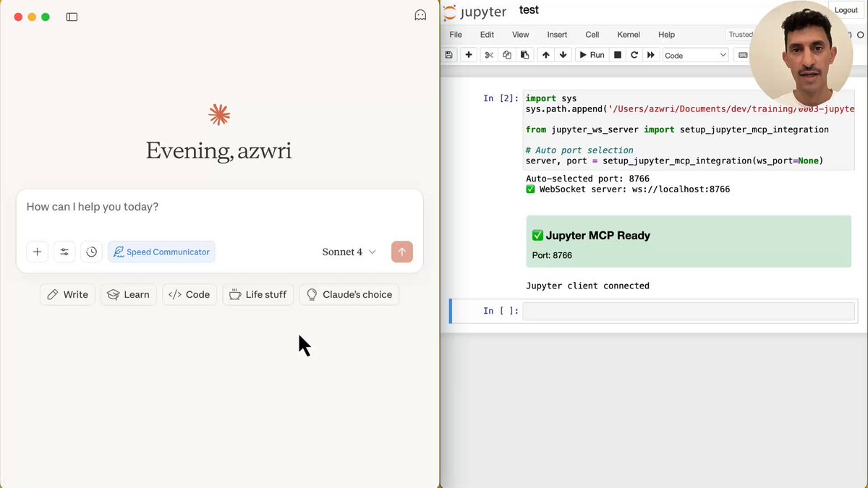Save notebook with the floppy disk icon
Screen dimensions: 868x488
click(x=448, y=55)
